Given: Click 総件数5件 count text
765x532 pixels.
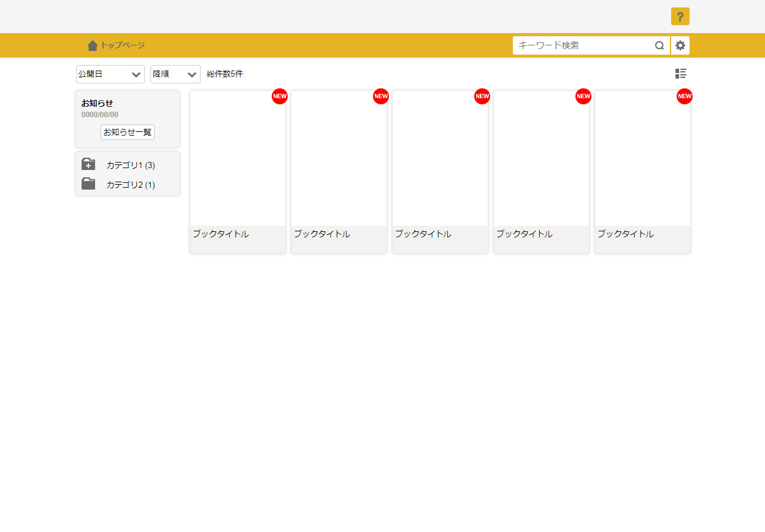Looking at the screenshot, I should click(x=225, y=74).
